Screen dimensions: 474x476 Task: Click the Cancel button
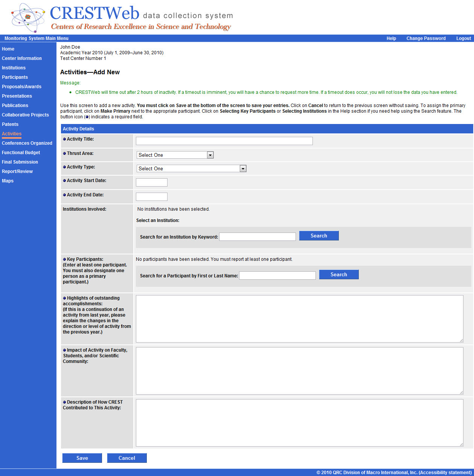pos(127,458)
